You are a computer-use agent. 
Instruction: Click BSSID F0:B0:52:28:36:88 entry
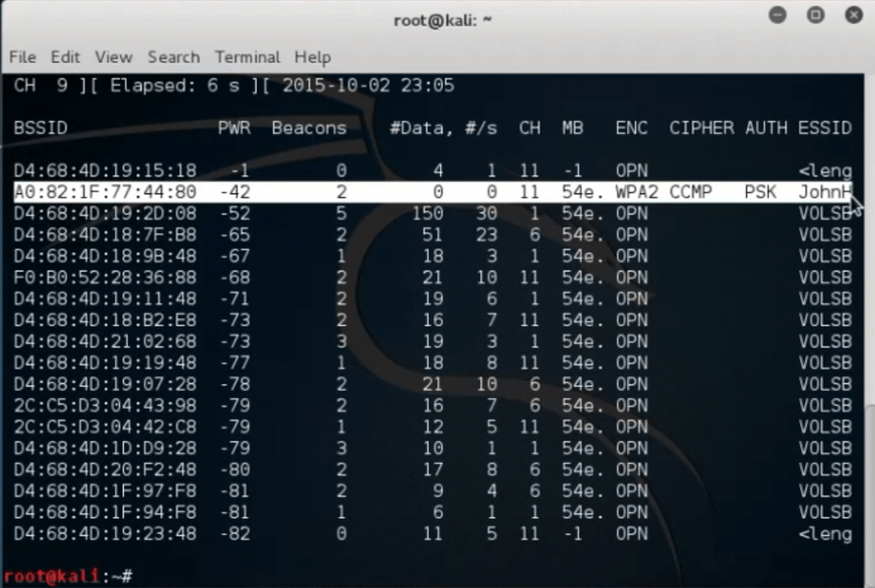click(x=105, y=277)
